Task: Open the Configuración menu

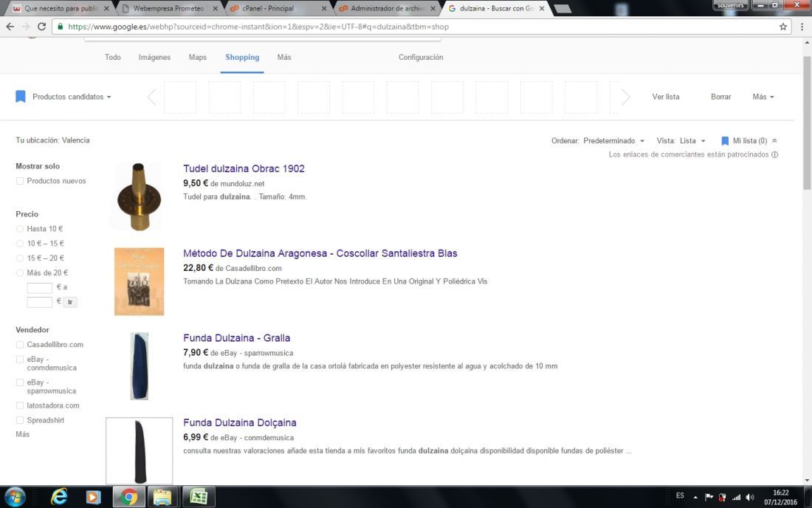Action: (x=421, y=58)
